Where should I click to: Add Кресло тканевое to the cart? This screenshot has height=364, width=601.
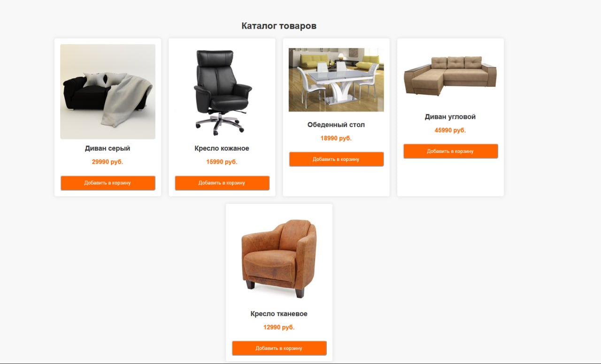pos(279,348)
